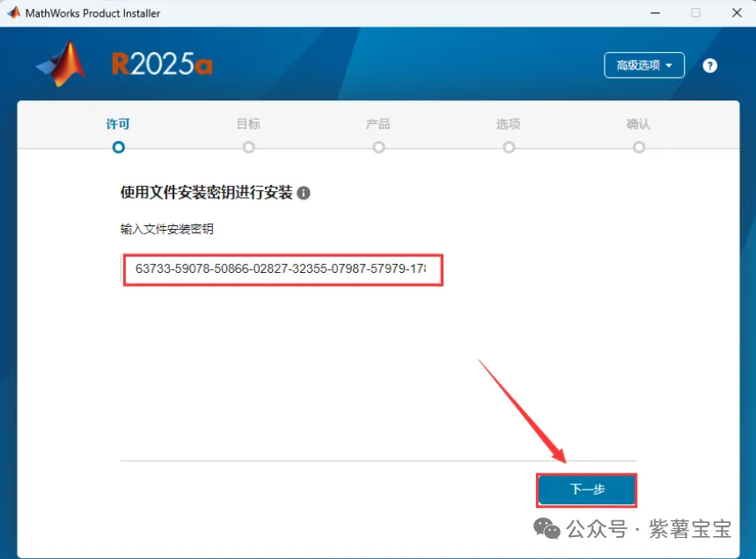This screenshot has height=559, width=756.
Task: Close the MathWorks Product Installer window
Action: point(735,13)
